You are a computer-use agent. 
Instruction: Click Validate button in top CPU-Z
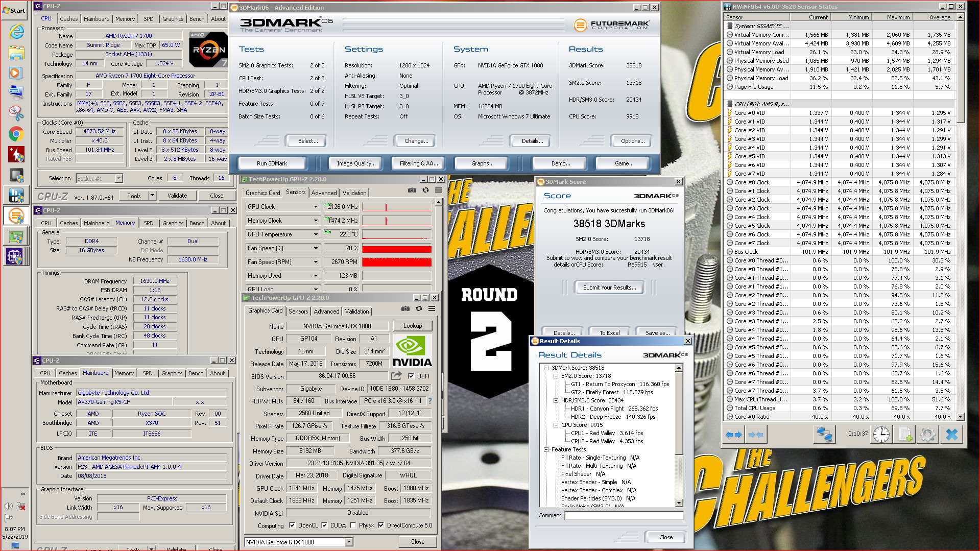point(177,196)
